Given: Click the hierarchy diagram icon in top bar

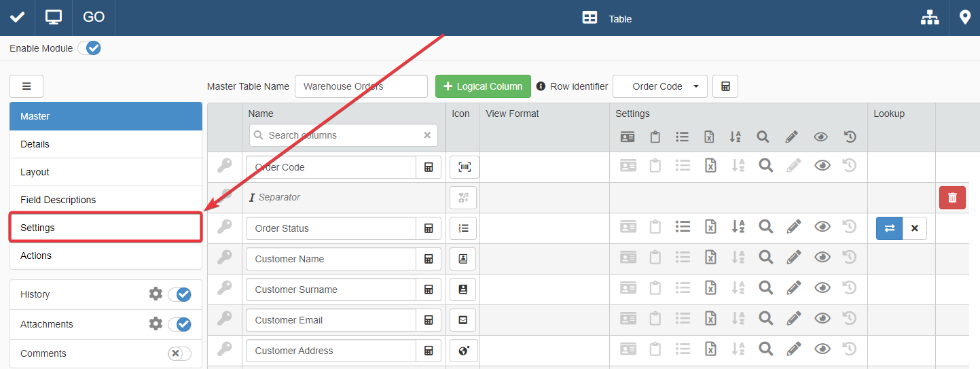Looking at the screenshot, I should [x=929, y=18].
